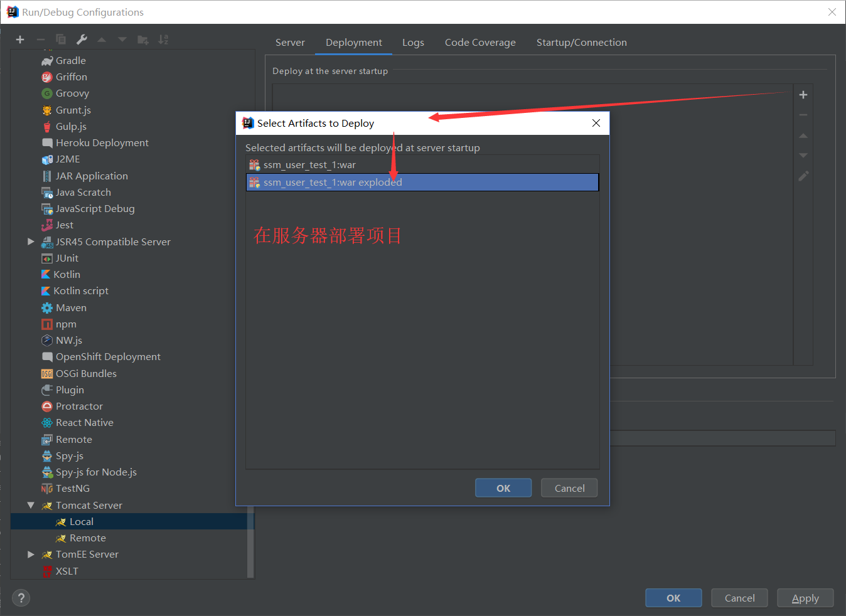Click the help question mark button
Screen dimensions: 846x616
(x=21, y=598)
